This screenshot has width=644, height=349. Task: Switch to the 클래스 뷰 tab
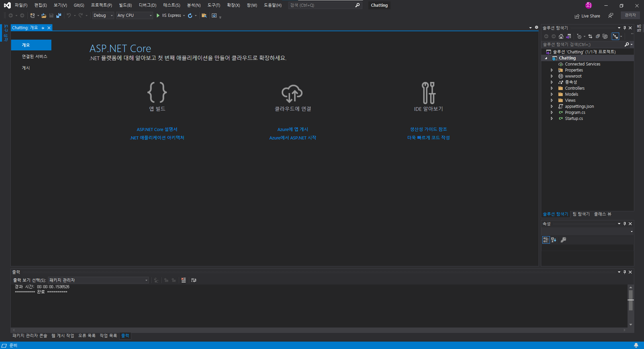(x=603, y=214)
